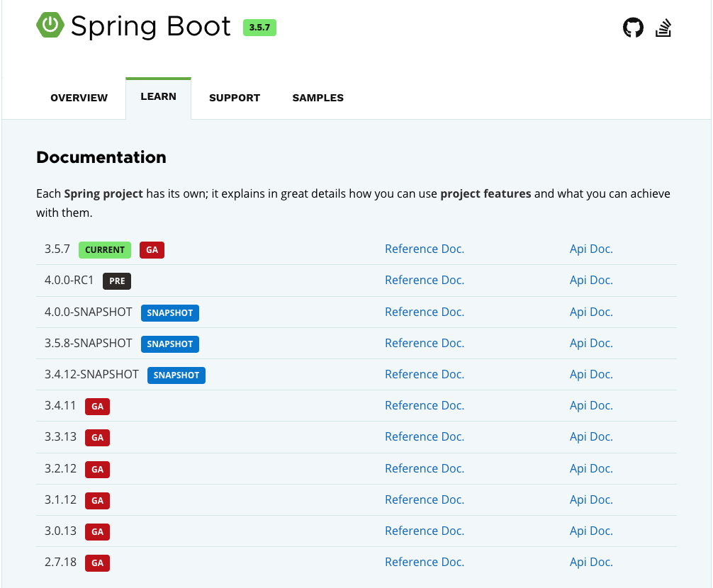Click the 3.5.7 version badge in header
This screenshot has height=588, width=713.
(x=259, y=27)
